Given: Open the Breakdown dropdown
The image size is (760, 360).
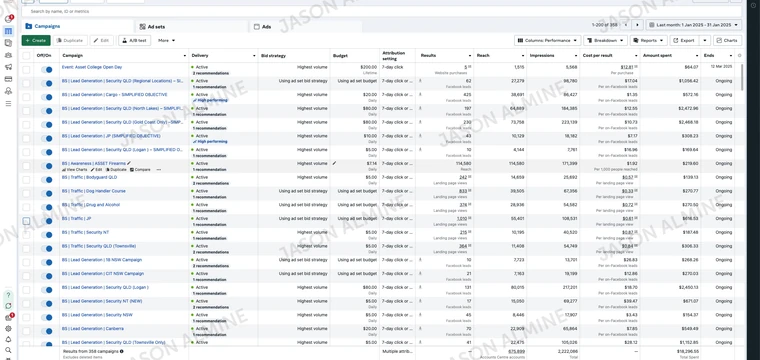Looking at the screenshot, I should pyautogui.click(x=605, y=41).
